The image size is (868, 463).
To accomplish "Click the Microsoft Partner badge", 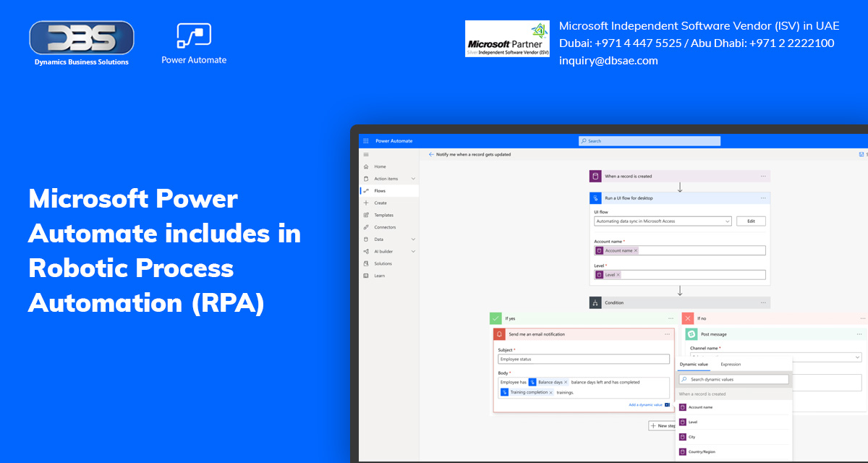I will [508, 38].
